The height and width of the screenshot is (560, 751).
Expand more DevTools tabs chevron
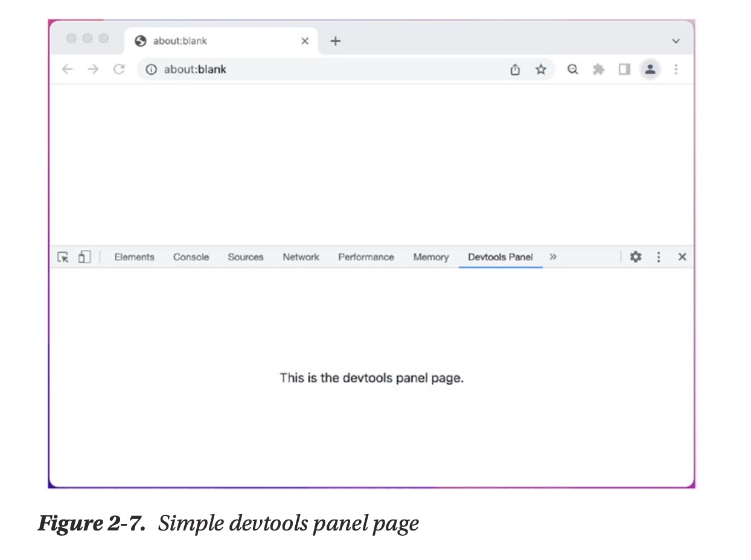coord(553,257)
